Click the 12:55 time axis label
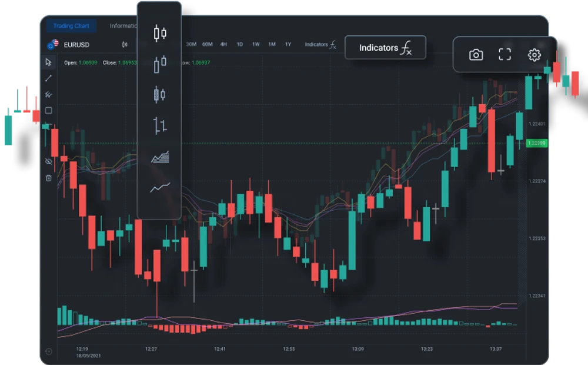This screenshot has width=588, height=365. pyautogui.click(x=289, y=349)
